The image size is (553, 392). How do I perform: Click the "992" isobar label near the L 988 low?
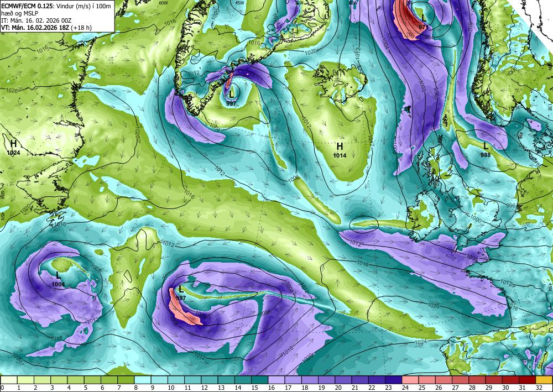pos(486,170)
